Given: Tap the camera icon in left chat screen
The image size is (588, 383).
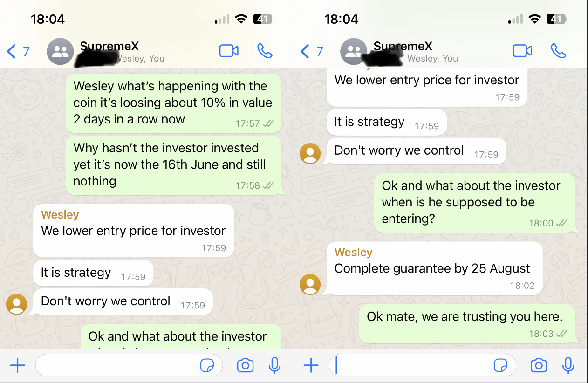Looking at the screenshot, I should 245,366.
